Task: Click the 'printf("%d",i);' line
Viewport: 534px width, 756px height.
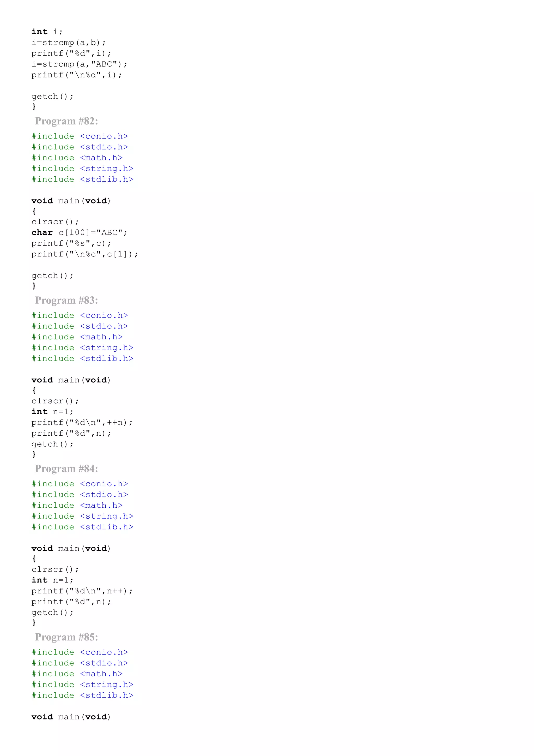Action: click(x=71, y=54)
